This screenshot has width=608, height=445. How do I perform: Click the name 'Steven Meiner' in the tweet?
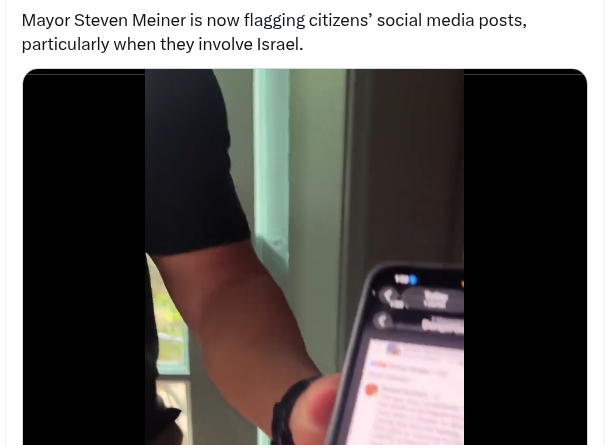130,20
